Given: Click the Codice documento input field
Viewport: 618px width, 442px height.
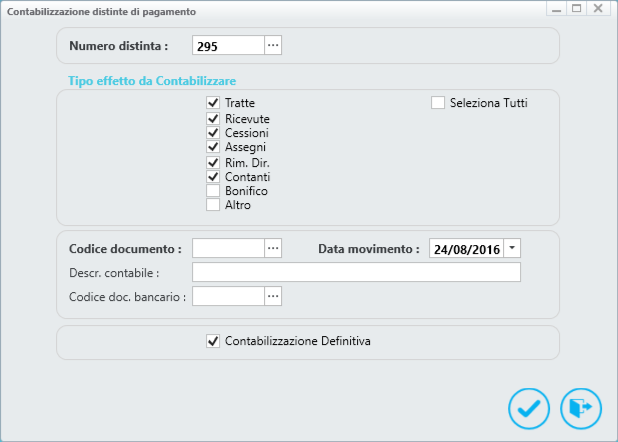Looking at the screenshot, I should [228, 248].
